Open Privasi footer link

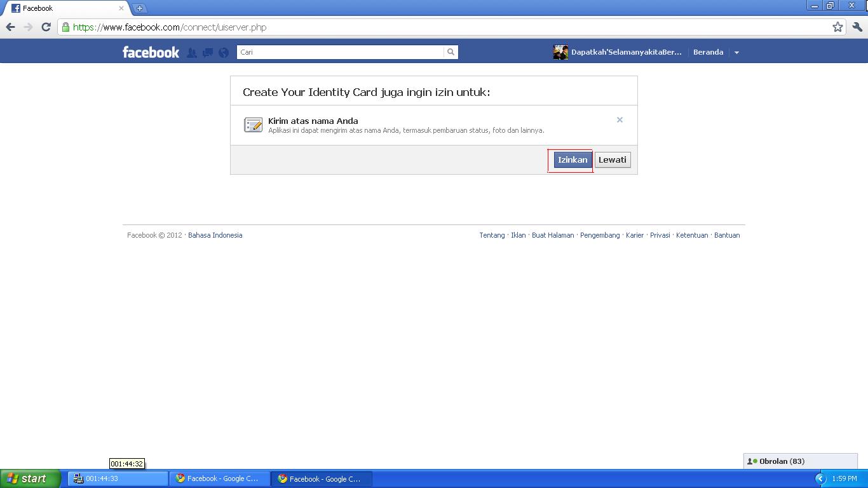coord(660,235)
